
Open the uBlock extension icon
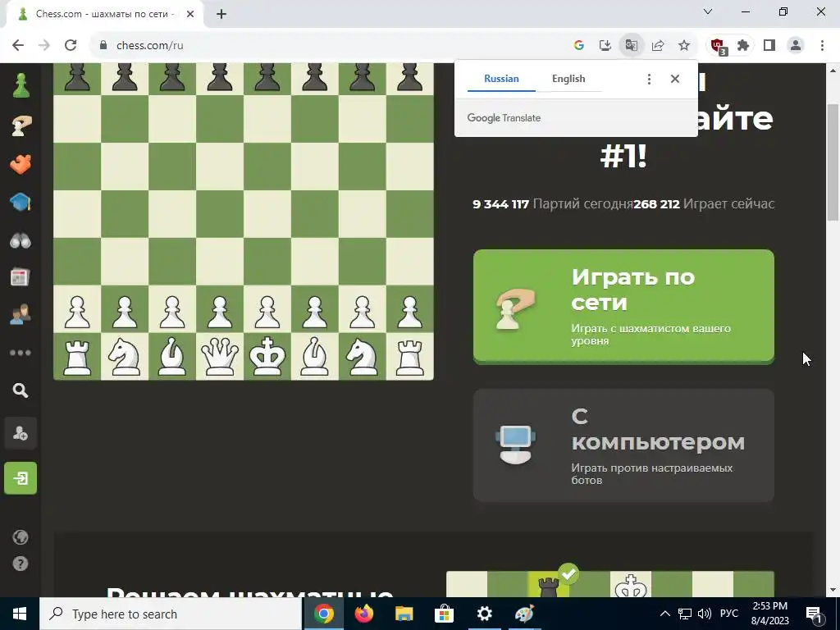pos(718,46)
